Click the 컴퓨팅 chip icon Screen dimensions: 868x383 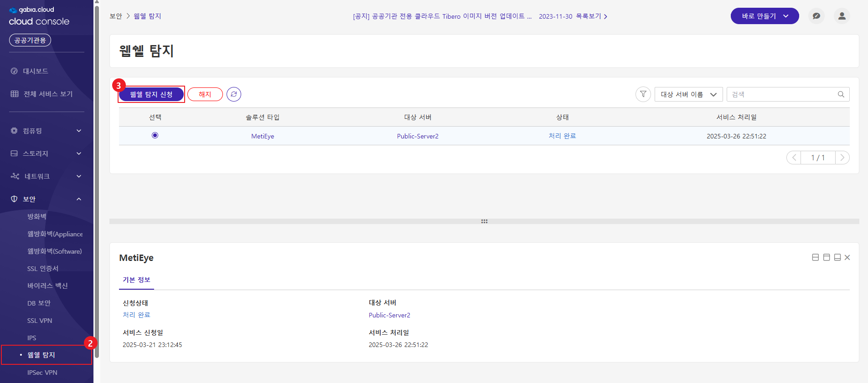pyautogui.click(x=14, y=131)
